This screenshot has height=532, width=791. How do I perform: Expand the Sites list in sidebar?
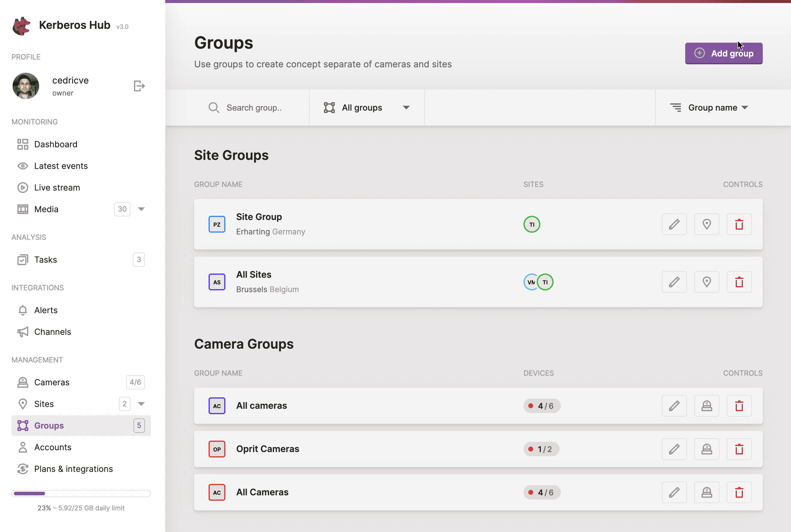(x=141, y=404)
